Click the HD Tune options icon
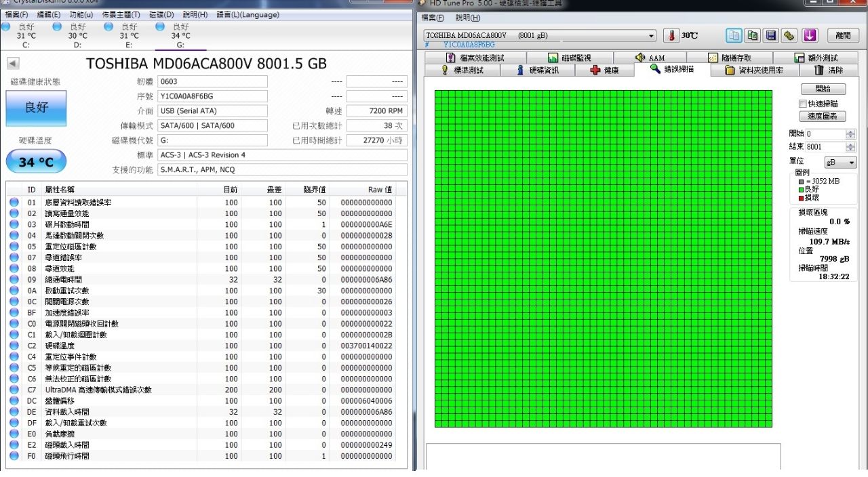Viewport: 868px width, 477px height. click(789, 35)
